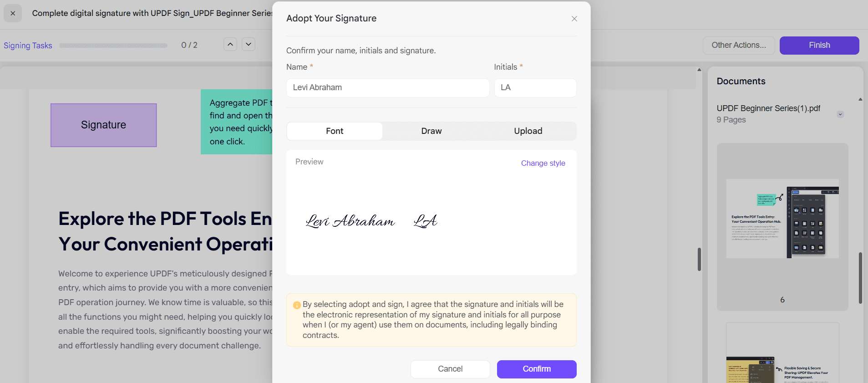Open the Other Actions dropdown
The height and width of the screenshot is (383, 868).
738,45
